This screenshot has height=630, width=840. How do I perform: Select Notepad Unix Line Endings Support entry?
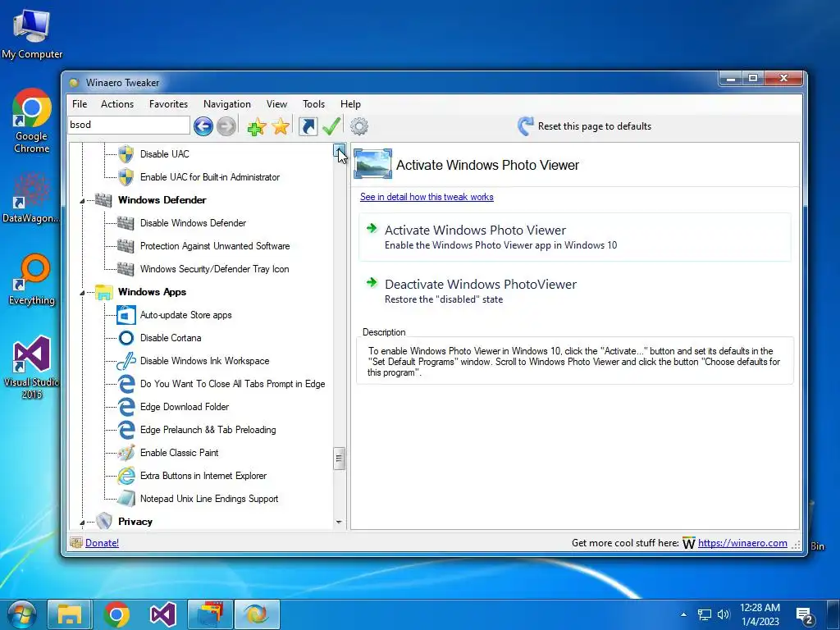[x=209, y=499]
